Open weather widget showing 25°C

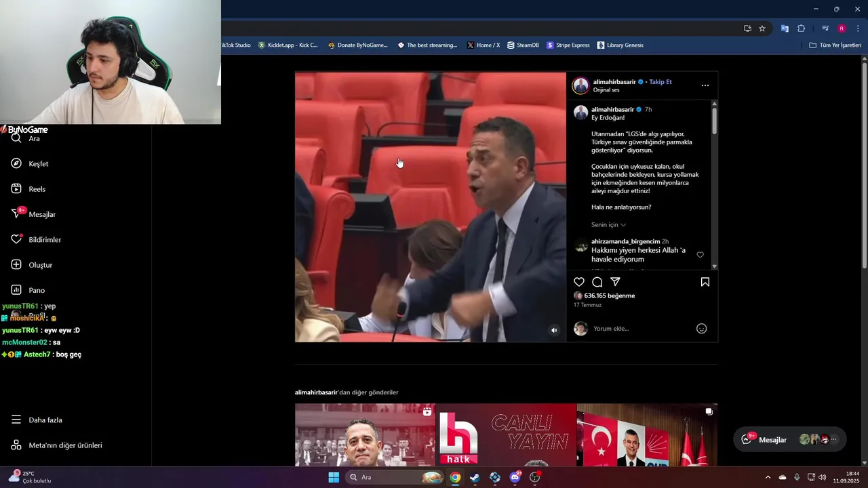(x=30, y=477)
